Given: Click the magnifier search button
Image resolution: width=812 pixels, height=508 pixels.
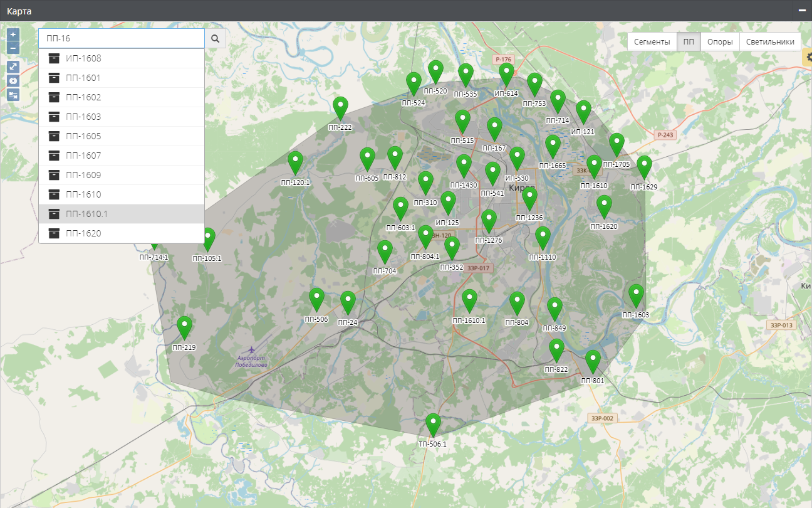Looking at the screenshot, I should coord(215,39).
